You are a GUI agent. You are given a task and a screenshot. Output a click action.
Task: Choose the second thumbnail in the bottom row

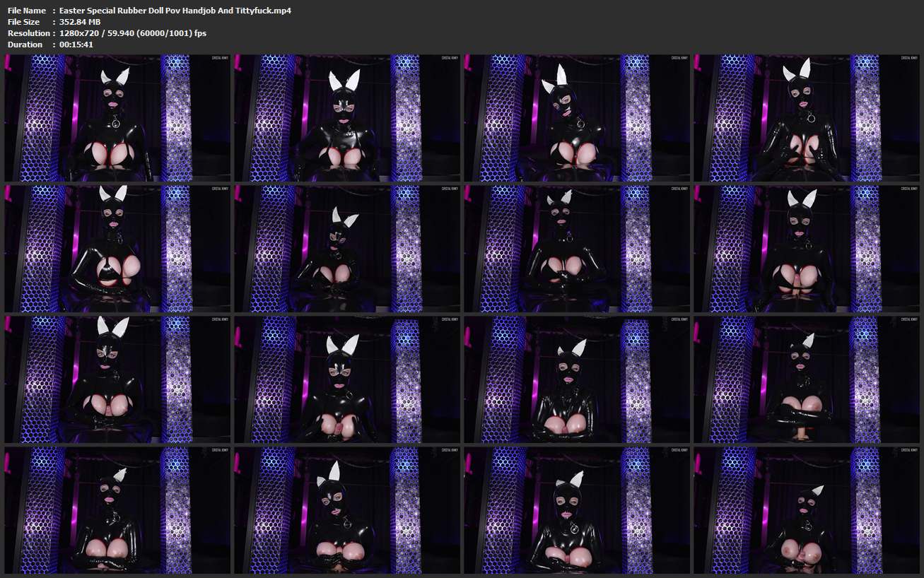click(347, 509)
